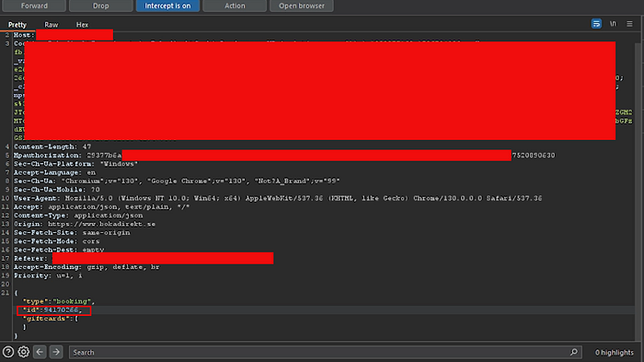Toggle show non-printable characters icon
This screenshot has width=644, height=362.
(613, 24)
